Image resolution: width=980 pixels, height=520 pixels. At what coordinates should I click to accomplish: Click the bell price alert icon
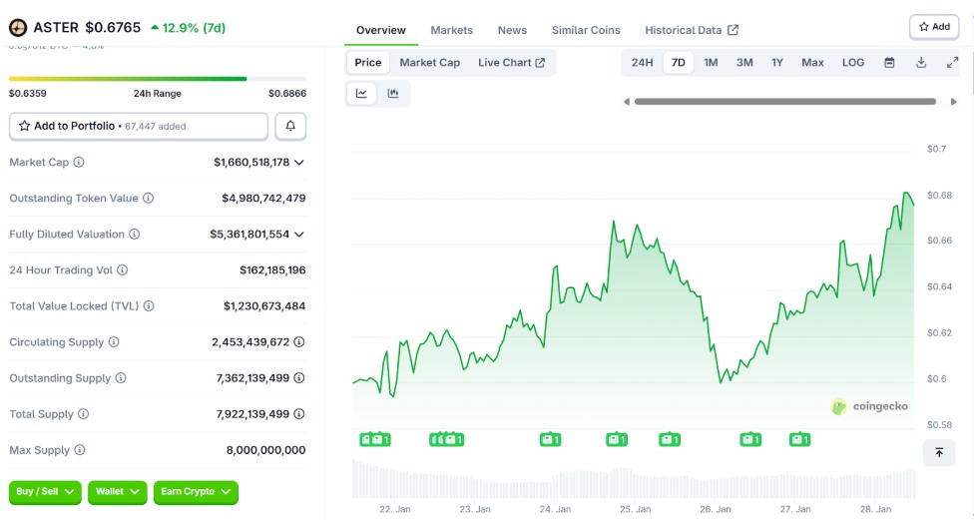[290, 127]
